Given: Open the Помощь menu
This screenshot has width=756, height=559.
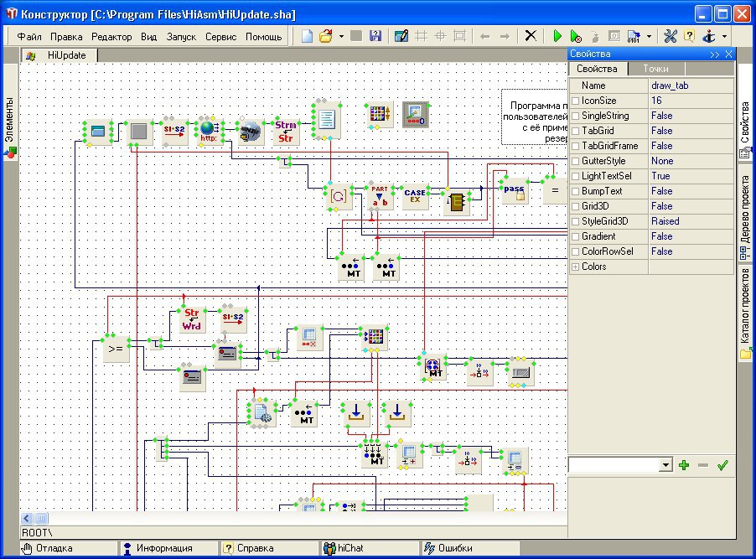Looking at the screenshot, I should (264, 37).
